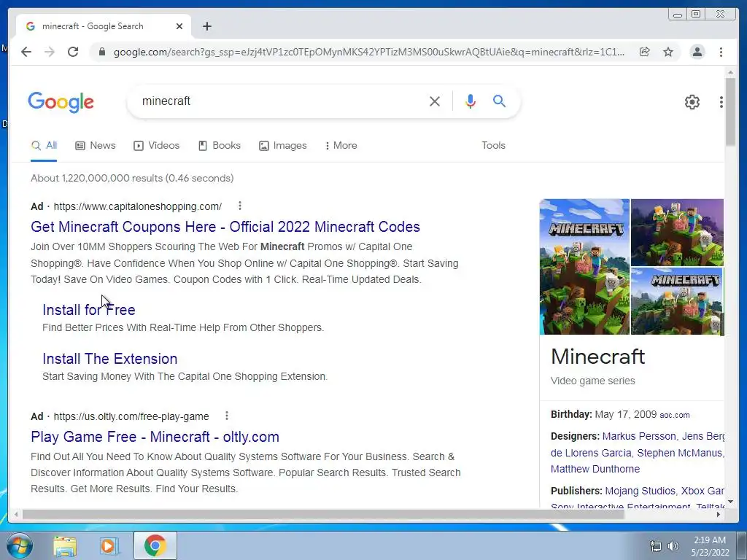Open options dots for oltly.com ad
Image resolution: width=747 pixels, height=560 pixels.
coord(227,416)
